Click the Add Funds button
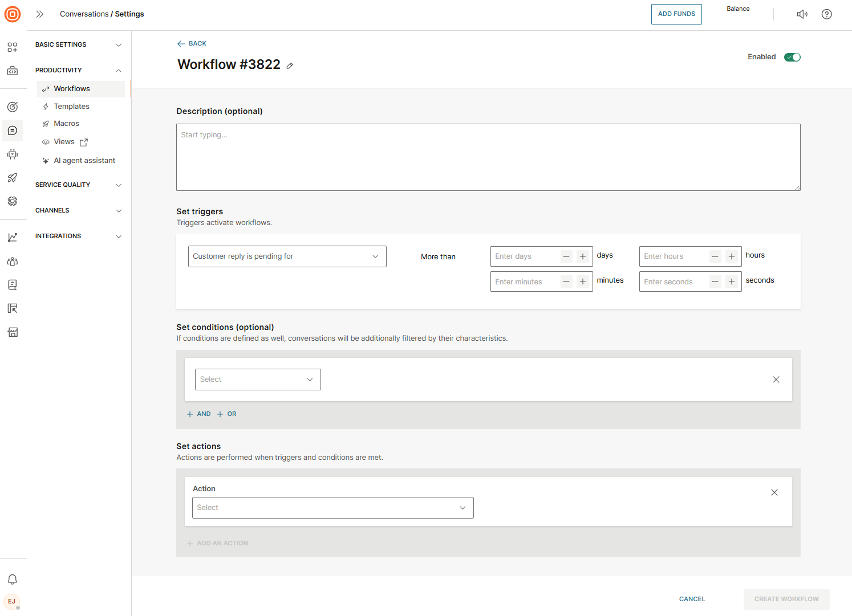 [676, 14]
